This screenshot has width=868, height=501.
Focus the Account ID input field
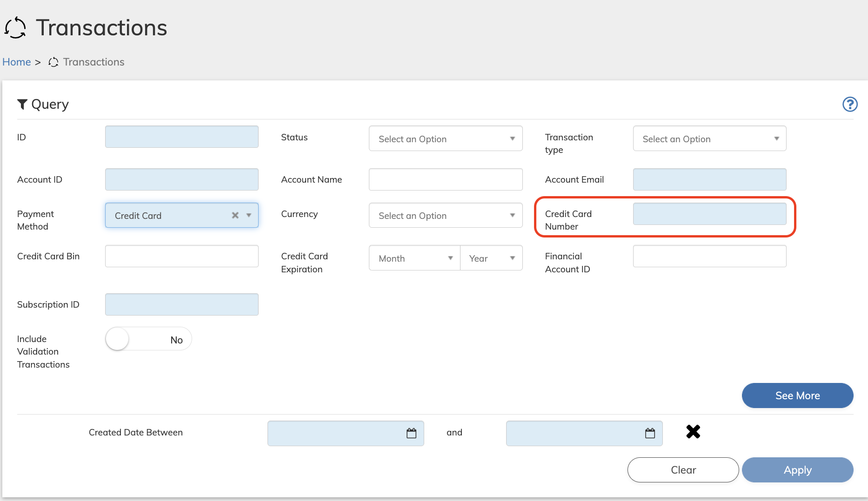click(182, 179)
